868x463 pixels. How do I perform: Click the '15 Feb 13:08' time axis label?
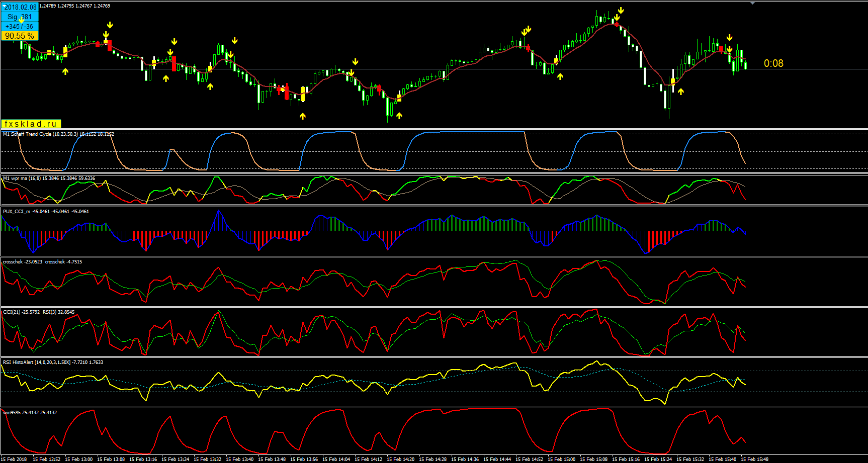pyautogui.click(x=111, y=459)
